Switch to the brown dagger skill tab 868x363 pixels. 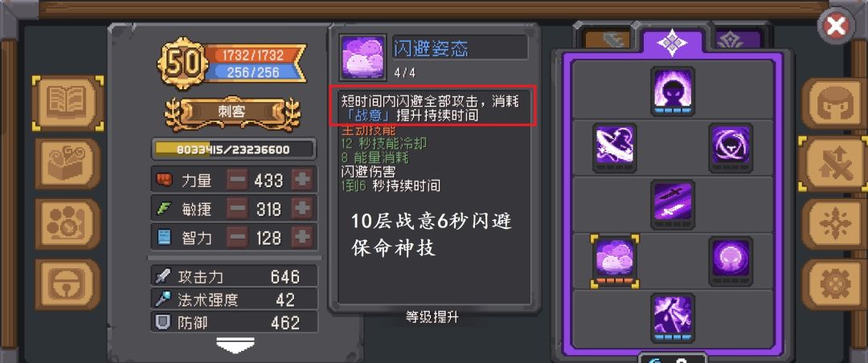[609, 39]
